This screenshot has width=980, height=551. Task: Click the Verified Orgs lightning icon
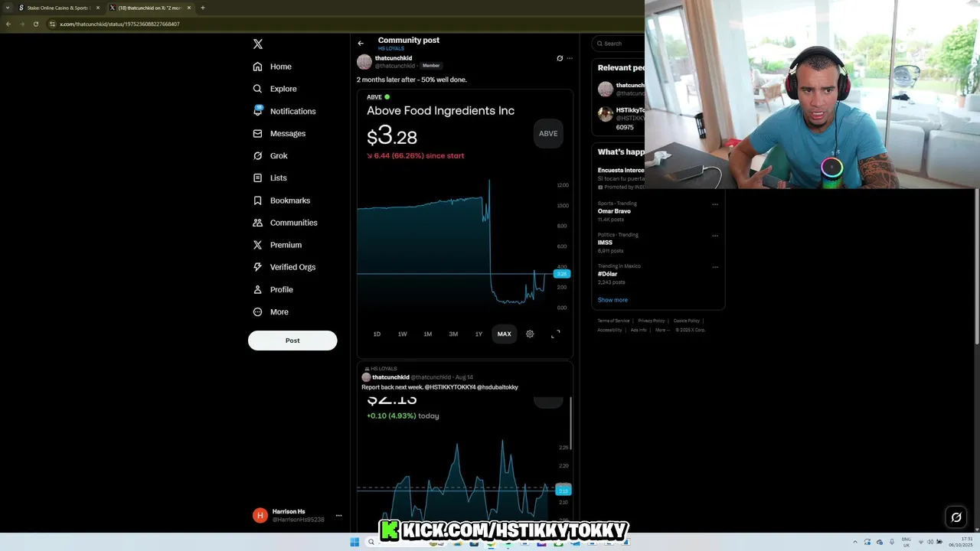click(x=258, y=267)
